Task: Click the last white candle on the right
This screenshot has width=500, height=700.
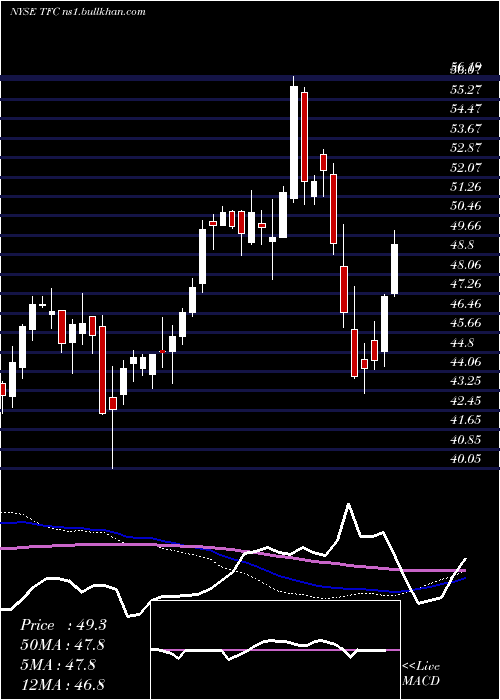Action: coord(395,269)
